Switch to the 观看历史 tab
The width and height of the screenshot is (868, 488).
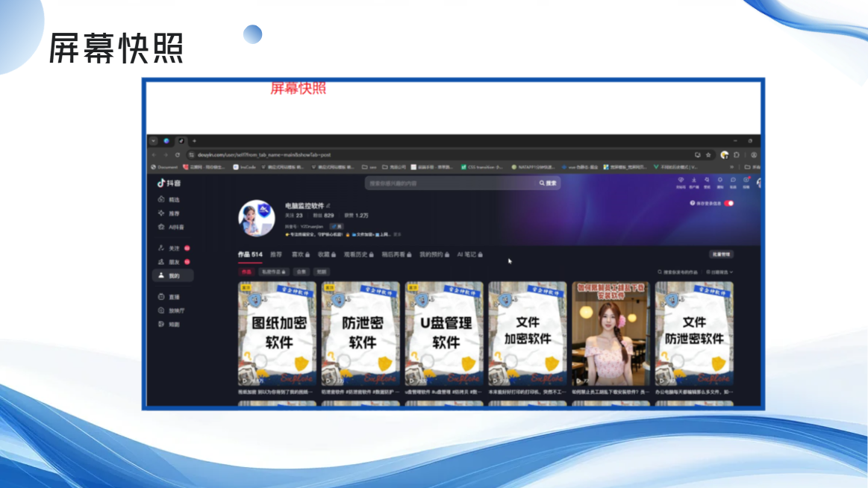359,254
